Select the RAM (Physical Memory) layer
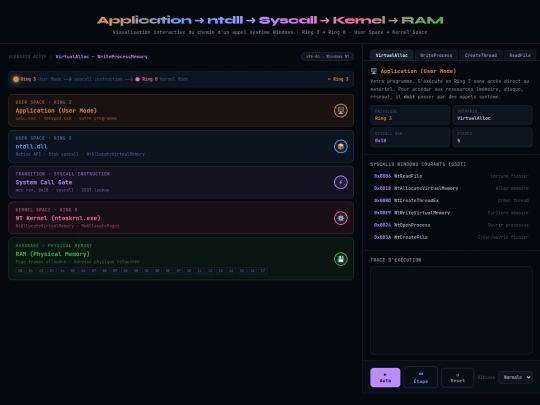The image size is (540, 405). click(x=181, y=259)
